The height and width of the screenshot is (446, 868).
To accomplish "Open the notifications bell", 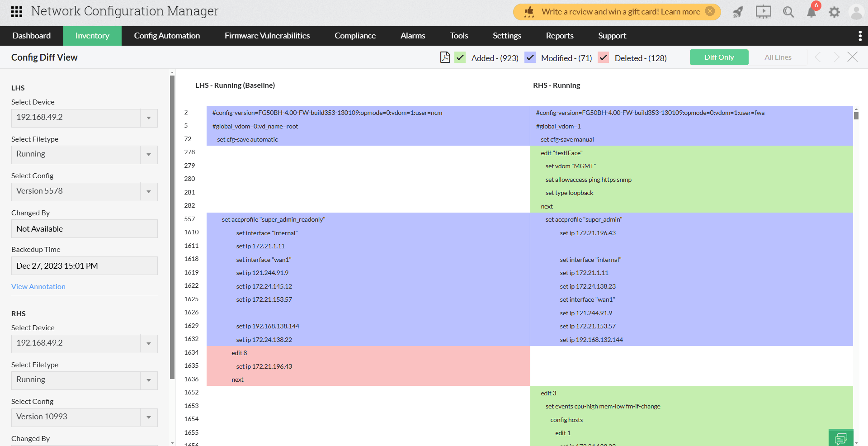I will click(811, 12).
